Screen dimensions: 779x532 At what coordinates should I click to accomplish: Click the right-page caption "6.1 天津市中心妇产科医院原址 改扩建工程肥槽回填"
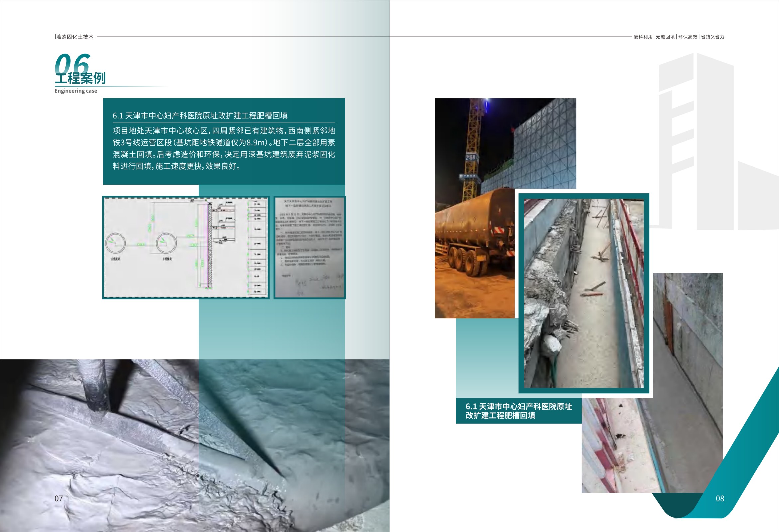(519, 411)
